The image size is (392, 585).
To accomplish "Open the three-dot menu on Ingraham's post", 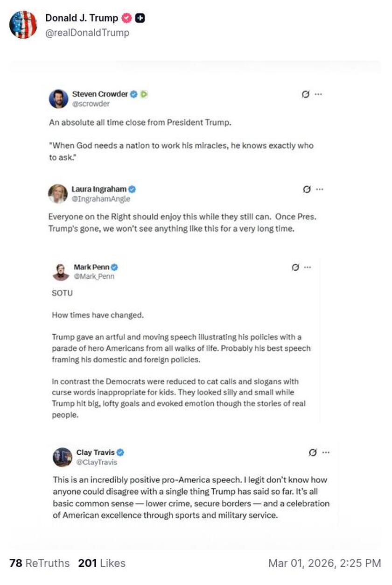I will pos(320,189).
